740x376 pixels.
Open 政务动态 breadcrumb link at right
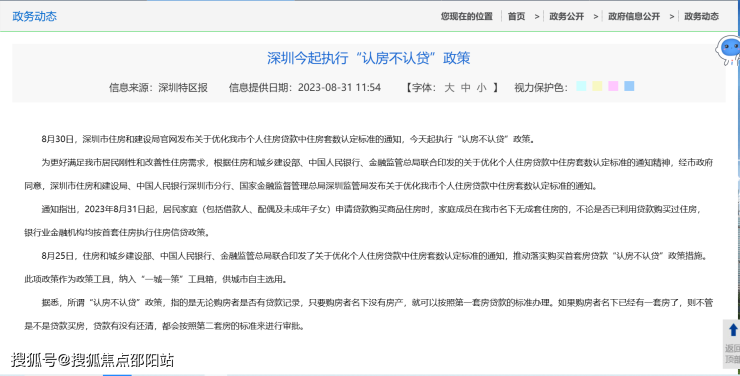point(702,17)
